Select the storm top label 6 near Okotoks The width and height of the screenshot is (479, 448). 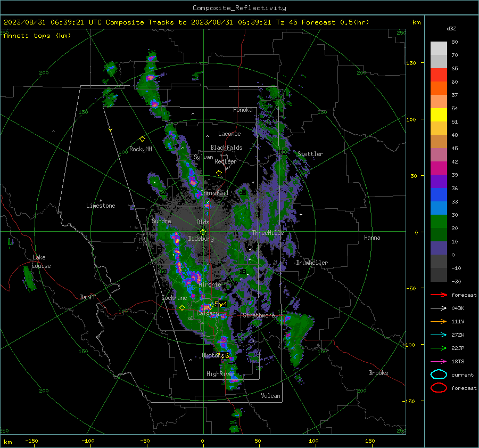[x=227, y=356]
